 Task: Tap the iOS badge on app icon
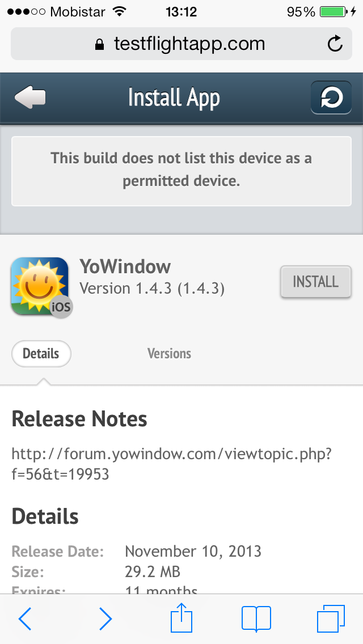point(61,307)
